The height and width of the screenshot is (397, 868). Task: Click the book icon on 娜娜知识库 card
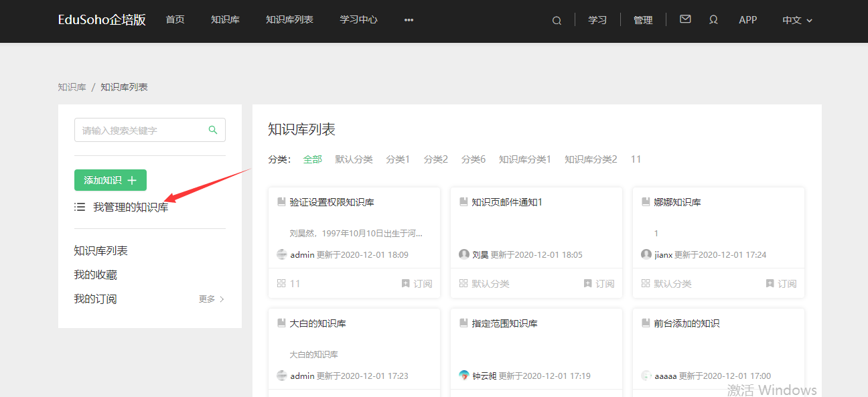(x=646, y=202)
